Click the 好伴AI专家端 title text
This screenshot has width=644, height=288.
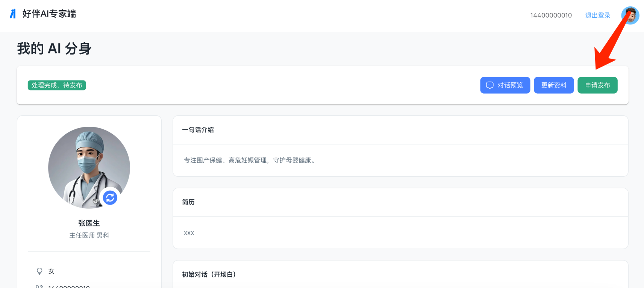[x=49, y=14]
